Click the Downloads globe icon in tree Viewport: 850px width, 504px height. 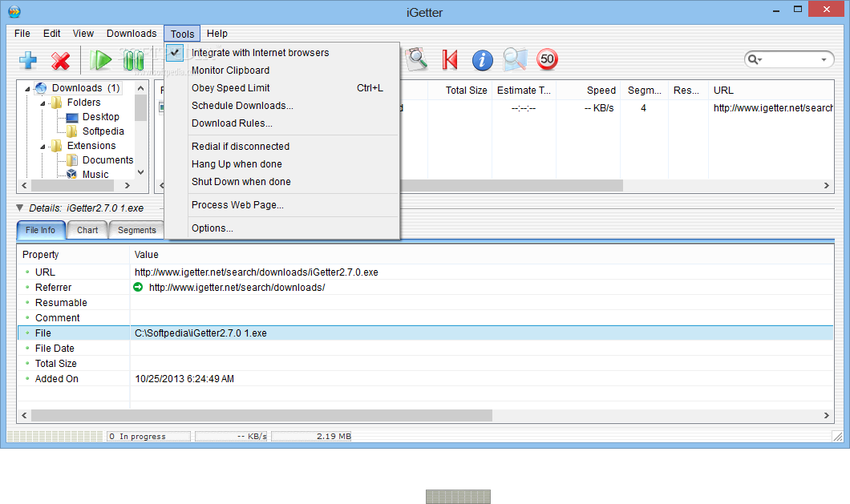[41, 88]
